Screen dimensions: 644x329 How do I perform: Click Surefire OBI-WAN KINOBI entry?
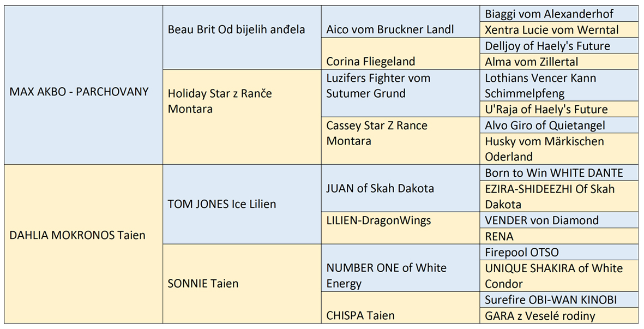pos(559,300)
